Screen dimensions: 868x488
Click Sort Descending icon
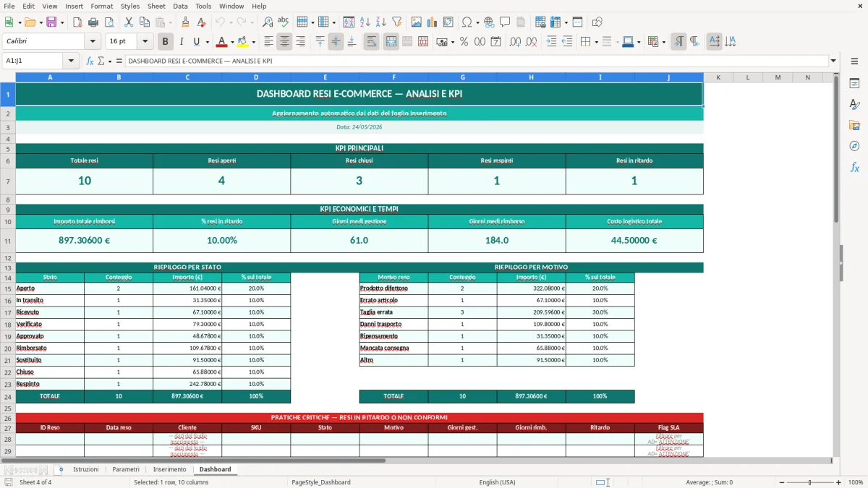click(380, 22)
